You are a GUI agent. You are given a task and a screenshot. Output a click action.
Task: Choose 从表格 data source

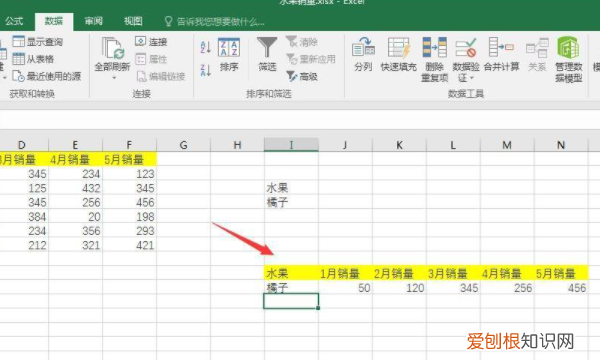33,59
